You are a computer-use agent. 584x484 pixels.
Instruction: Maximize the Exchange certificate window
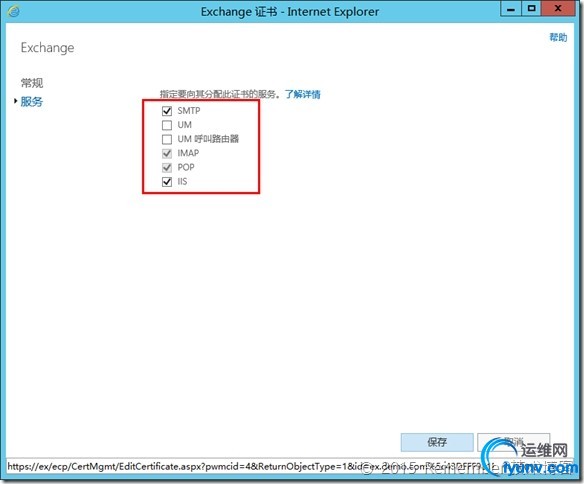531,9
